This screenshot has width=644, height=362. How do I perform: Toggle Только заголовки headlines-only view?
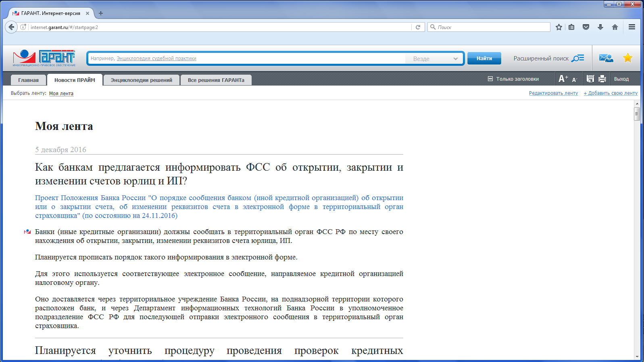(513, 79)
